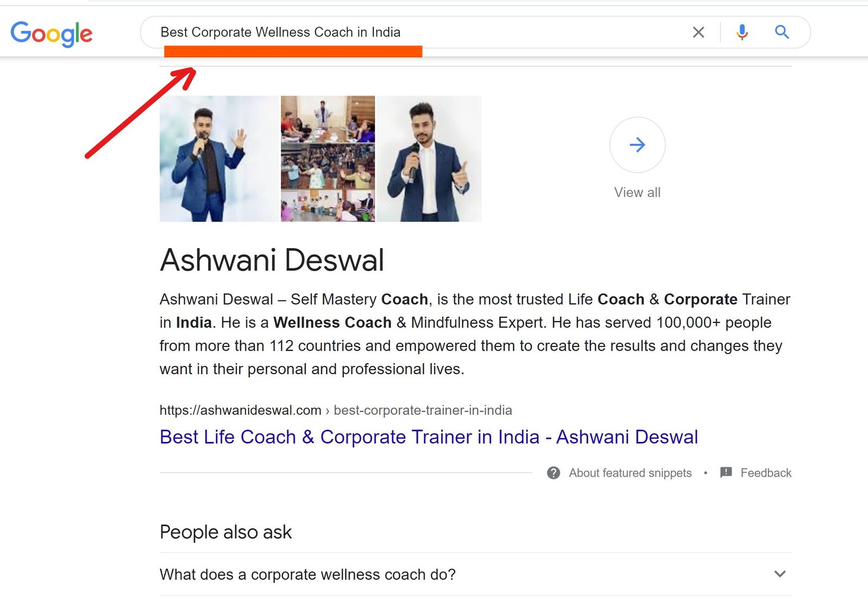868x607 pixels.
Task: Open first photo of man in blue suit
Action: [x=219, y=159]
